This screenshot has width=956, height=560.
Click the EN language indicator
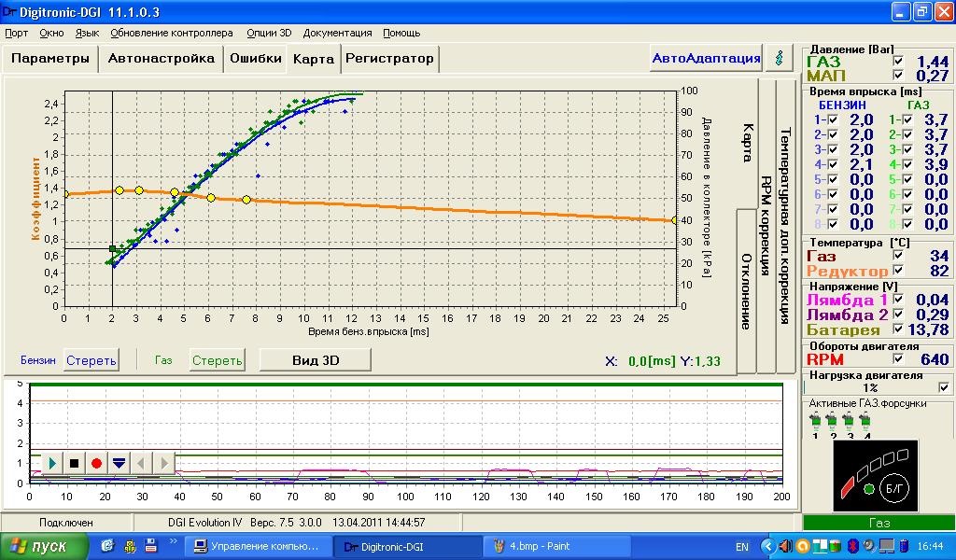pyautogui.click(x=742, y=547)
